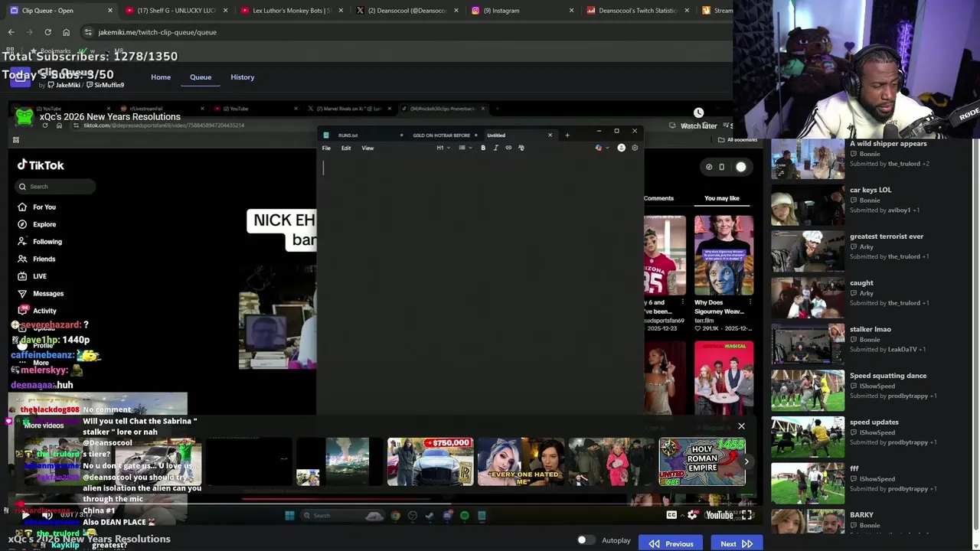Image resolution: width=980 pixels, height=551 pixels.
Task: Click the TikTok search field
Action: click(x=55, y=187)
